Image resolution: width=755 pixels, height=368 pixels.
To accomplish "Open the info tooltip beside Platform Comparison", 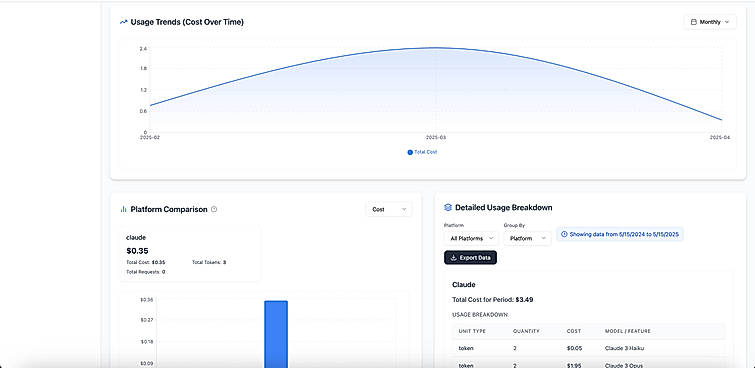I will tap(214, 210).
